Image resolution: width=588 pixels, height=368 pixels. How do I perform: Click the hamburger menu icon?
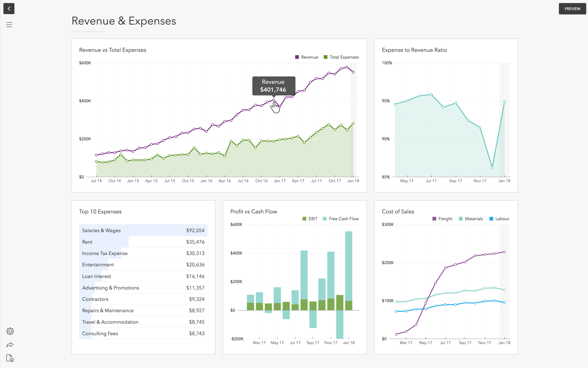tap(9, 25)
